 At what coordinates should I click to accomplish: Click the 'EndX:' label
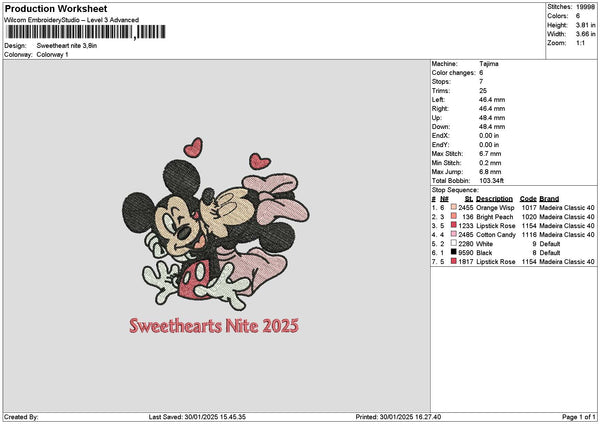click(440, 136)
